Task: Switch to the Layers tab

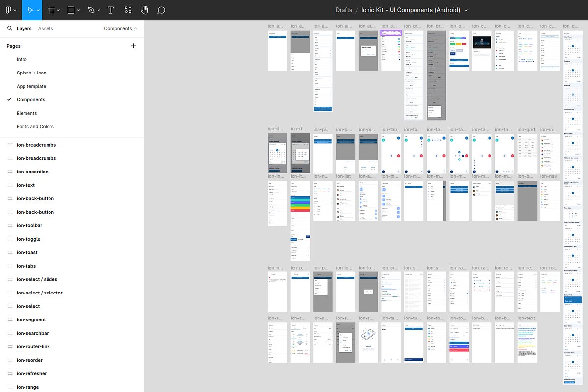Action: click(24, 29)
